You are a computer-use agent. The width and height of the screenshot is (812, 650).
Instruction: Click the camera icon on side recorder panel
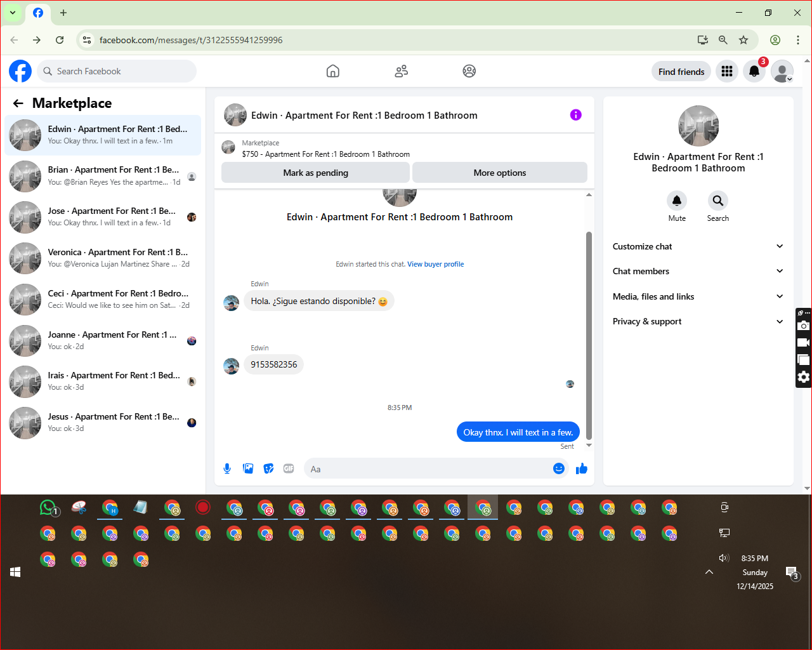804,326
